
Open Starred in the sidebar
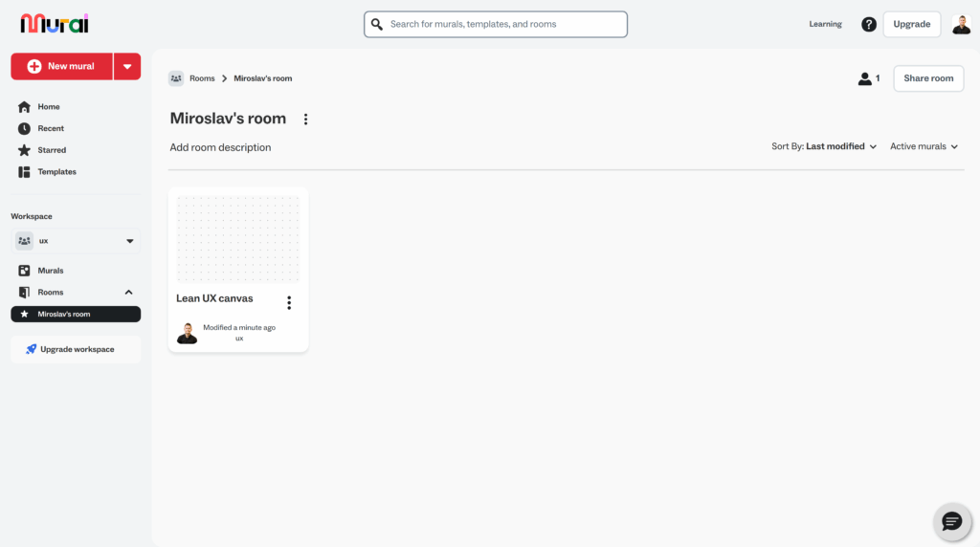click(52, 150)
